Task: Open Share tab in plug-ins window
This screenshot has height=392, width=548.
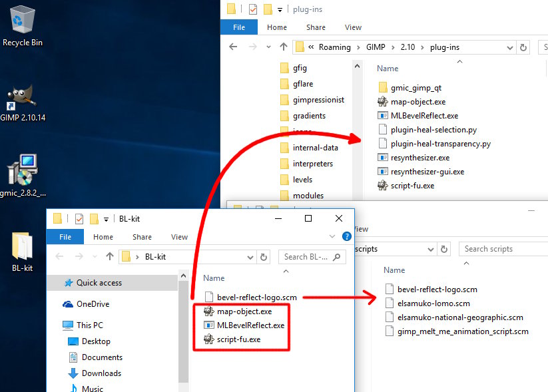Action: click(316, 27)
